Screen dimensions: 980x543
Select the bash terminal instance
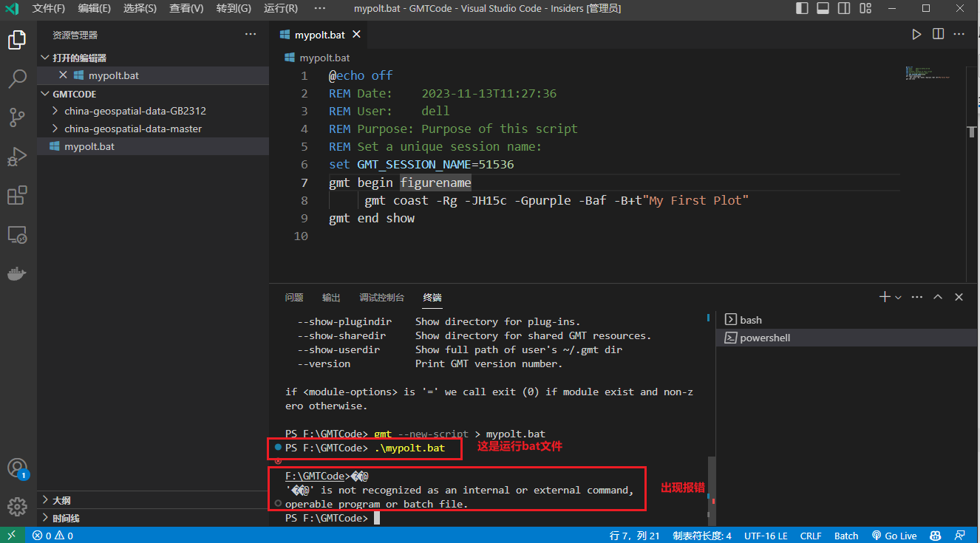pos(848,320)
